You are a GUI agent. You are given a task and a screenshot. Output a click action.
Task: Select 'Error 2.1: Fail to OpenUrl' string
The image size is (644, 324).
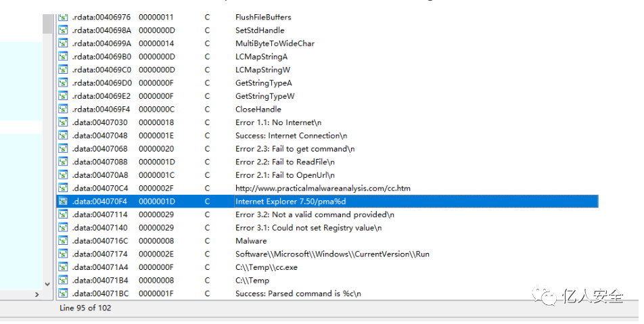[285, 175]
